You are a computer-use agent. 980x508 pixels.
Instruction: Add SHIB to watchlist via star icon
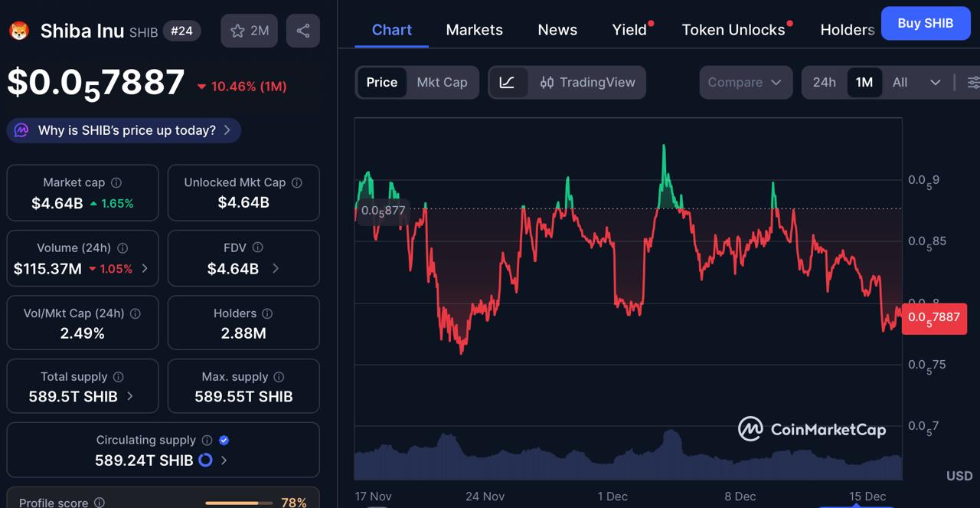pyautogui.click(x=237, y=30)
